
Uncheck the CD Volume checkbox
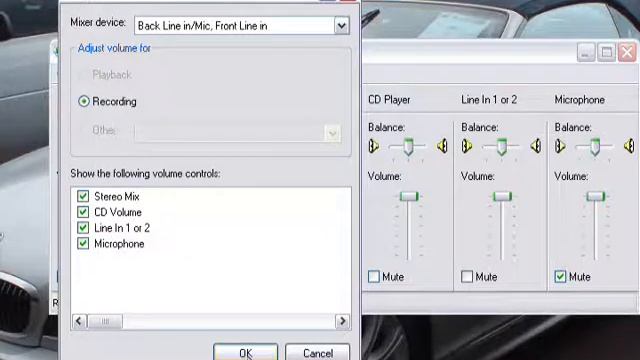pyautogui.click(x=83, y=212)
